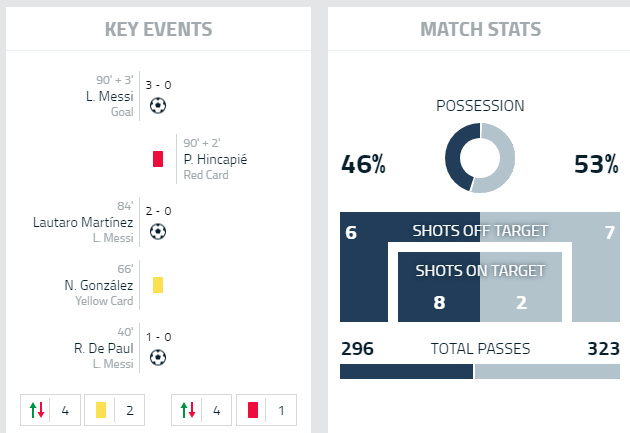Image resolution: width=630 pixels, height=433 pixels.
Task: Select the Match Stats heading
Action: point(480,29)
